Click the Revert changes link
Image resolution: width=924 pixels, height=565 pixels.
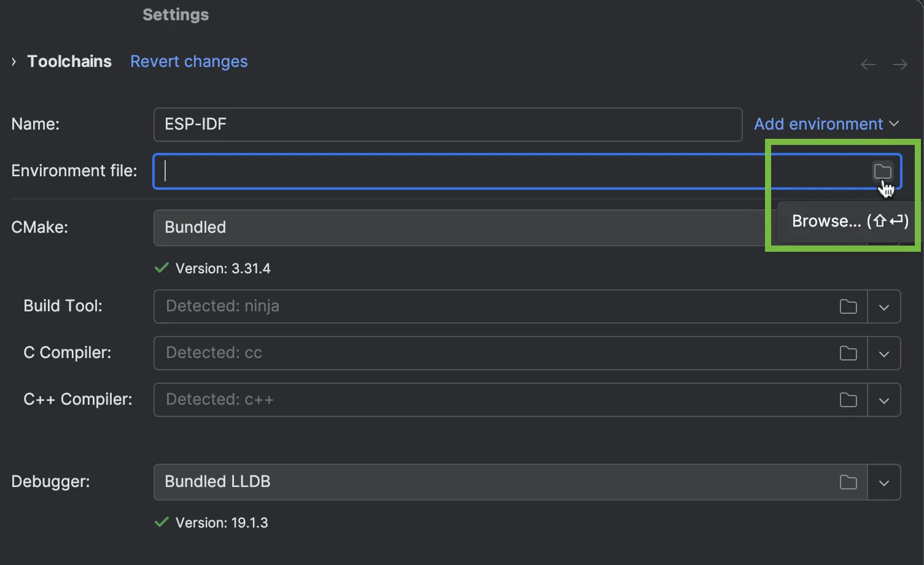[188, 61]
